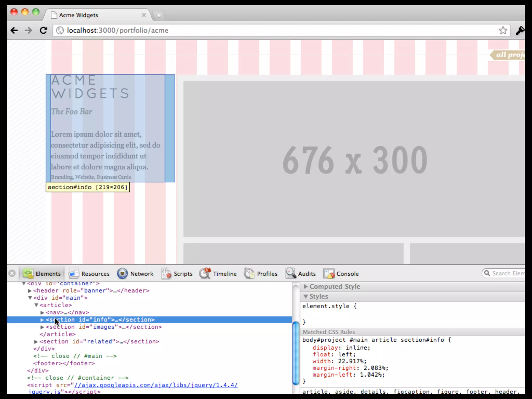The width and height of the screenshot is (532, 399).
Task: Reload the page
Action: click(43, 30)
